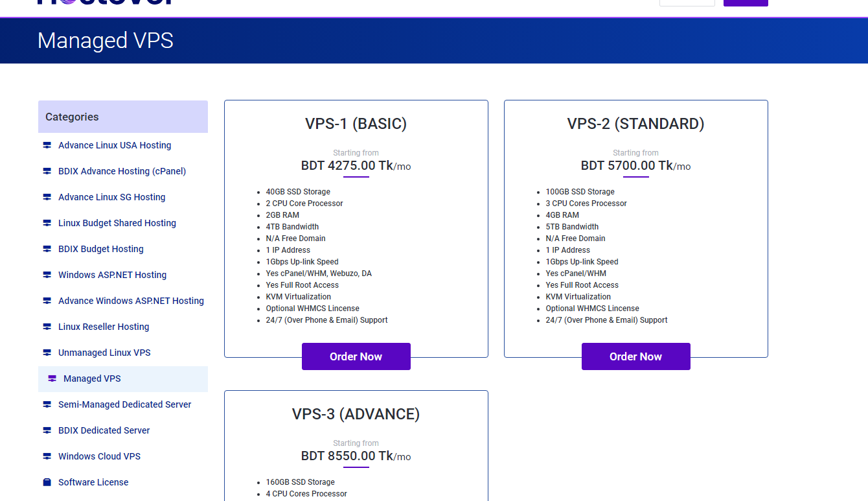Viewport: 868px width, 501px height.
Task: Click the VPS-3 (ADVANCE) plan title
Action: [356, 414]
